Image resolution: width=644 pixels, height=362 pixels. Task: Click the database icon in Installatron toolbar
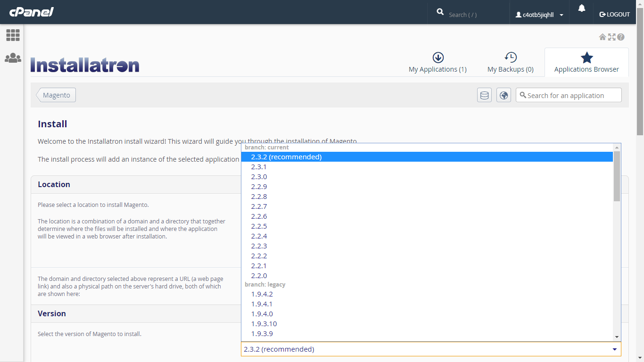pos(484,95)
